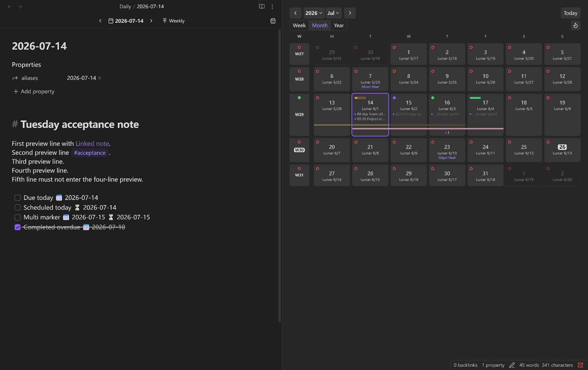Open week W31 in calendar
This screenshot has width=588, height=370.
(299, 175)
